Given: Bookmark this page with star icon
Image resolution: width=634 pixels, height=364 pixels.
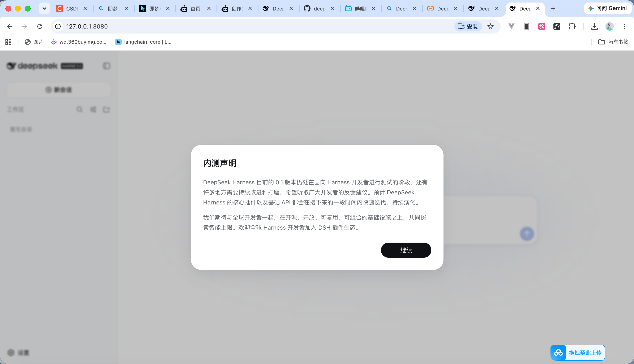Looking at the screenshot, I should (x=490, y=26).
